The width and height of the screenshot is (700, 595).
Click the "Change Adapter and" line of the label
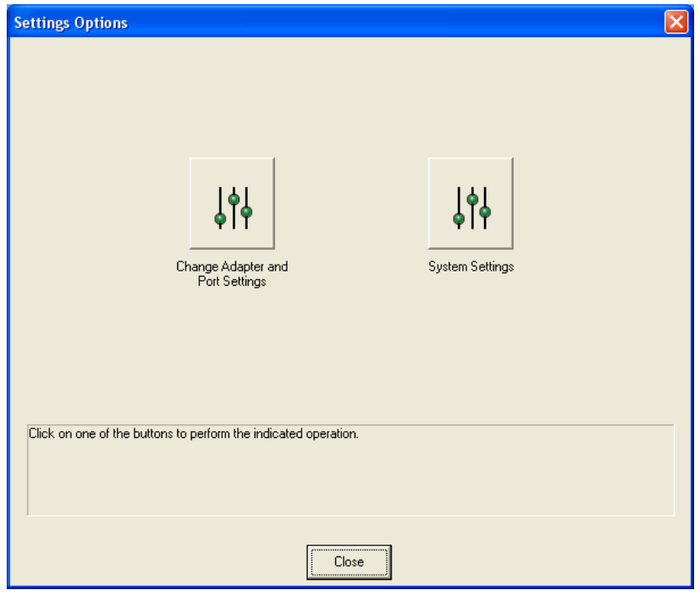tap(232, 267)
